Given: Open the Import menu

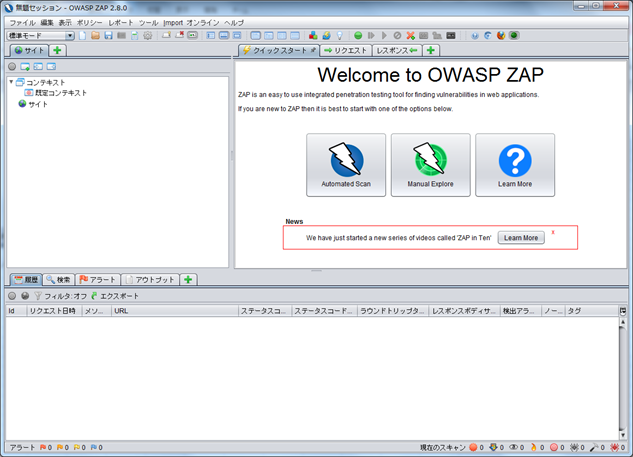Looking at the screenshot, I should point(173,23).
